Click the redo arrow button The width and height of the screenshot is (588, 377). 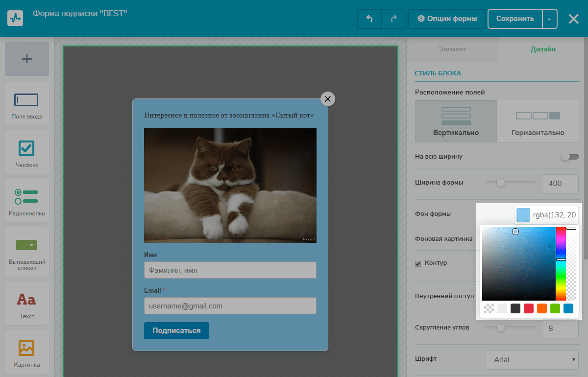pos(394,19)
